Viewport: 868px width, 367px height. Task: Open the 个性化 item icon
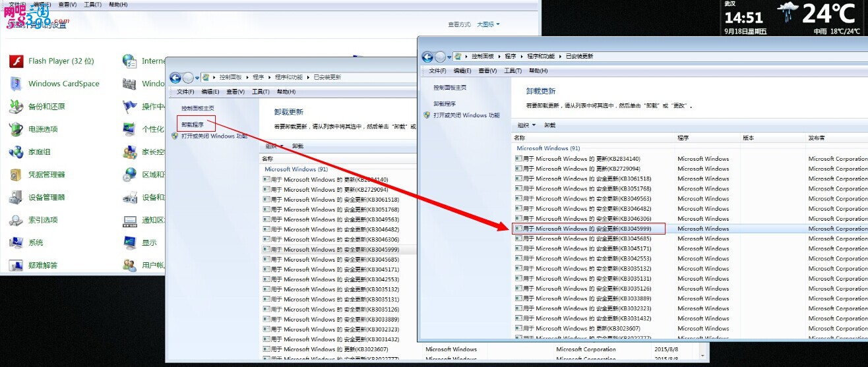pos(129,129)
